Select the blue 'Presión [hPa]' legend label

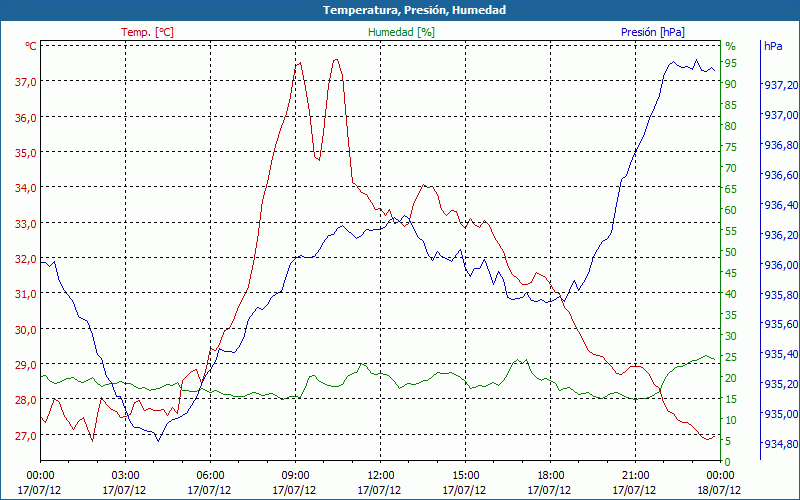[x=653, y=32]
